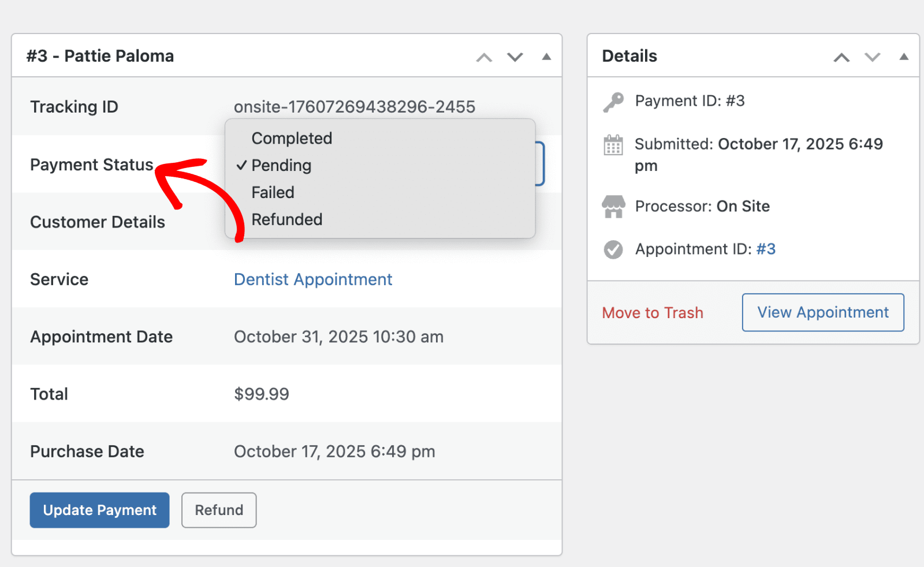Select Failed payment status option
924x567 pixels.
tap(273, 192)
